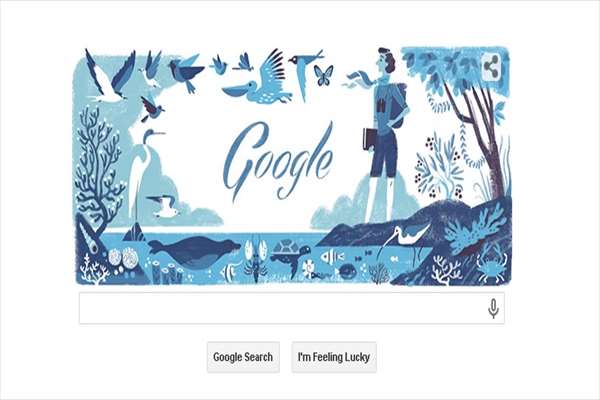Viewport: 600px width, 400px height.
Task: Click the large seabird with spread wings
Action: coord(111,76)
